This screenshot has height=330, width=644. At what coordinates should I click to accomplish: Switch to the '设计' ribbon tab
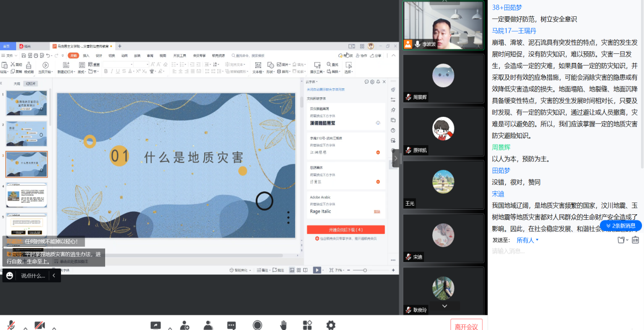[99, 55]
